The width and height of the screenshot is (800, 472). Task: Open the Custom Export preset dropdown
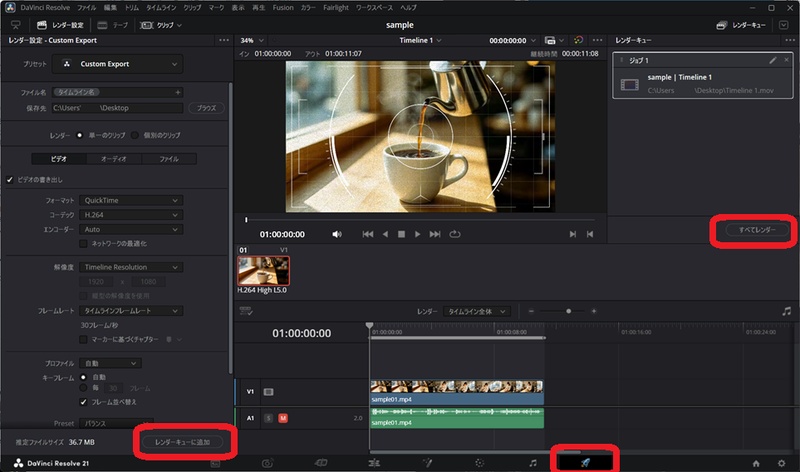point(118,64)
